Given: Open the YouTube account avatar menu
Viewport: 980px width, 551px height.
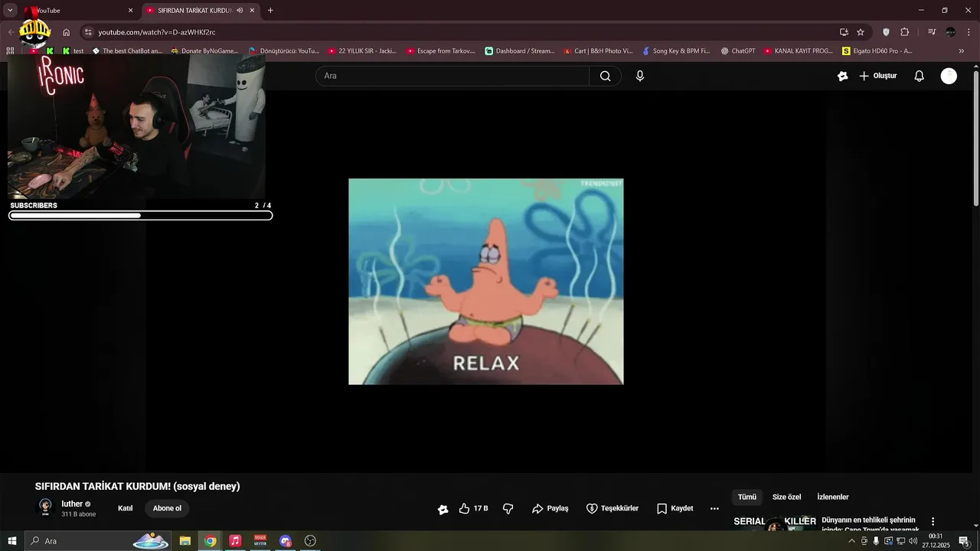Looking at the screenshot, I should pyautogui.click(x=949, y=76).
